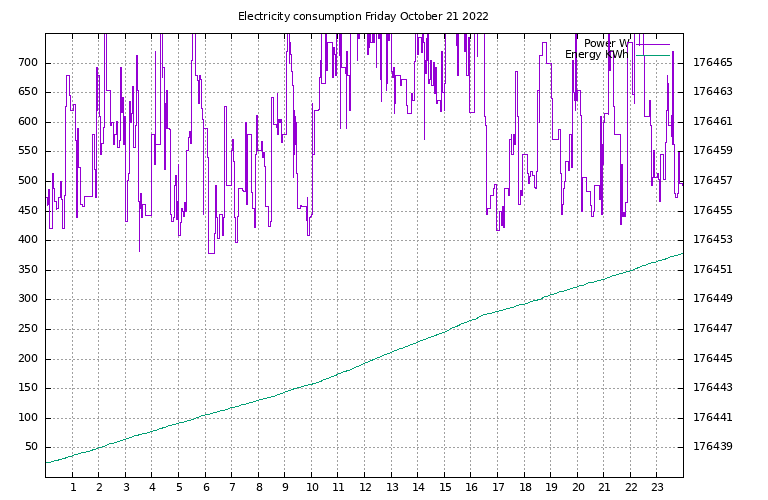
Task: Click the right axis value 176463
Action: pos(713,92)
